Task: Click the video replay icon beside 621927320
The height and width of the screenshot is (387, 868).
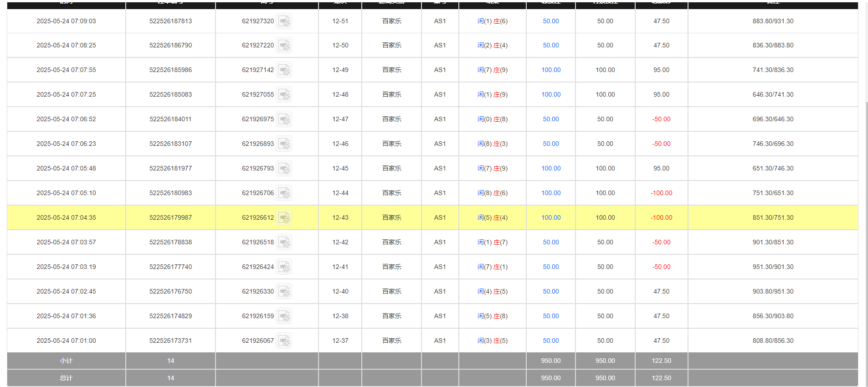Action: click(x=284, y=21)
